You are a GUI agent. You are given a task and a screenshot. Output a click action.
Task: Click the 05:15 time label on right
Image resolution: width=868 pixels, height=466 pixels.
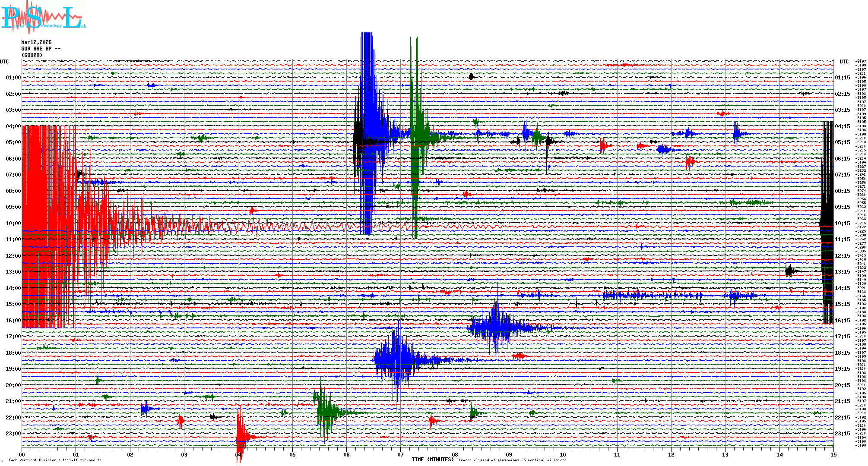pyautogui.click(x=842, y=142)
